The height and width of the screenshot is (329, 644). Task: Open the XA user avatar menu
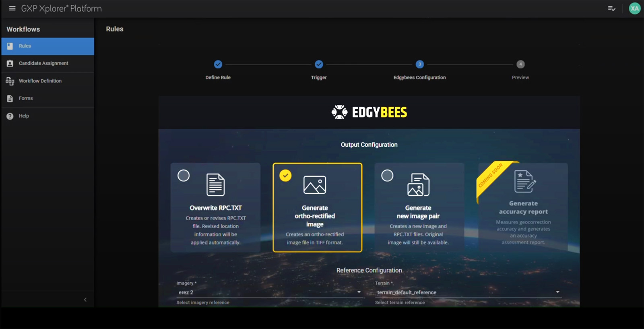click(x=634, y=8)
